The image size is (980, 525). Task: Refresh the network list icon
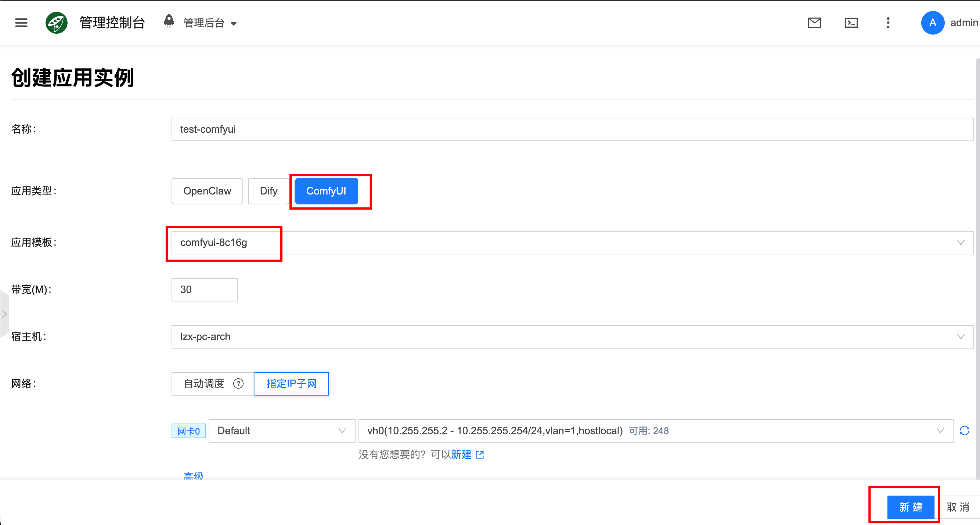(964, 431)
